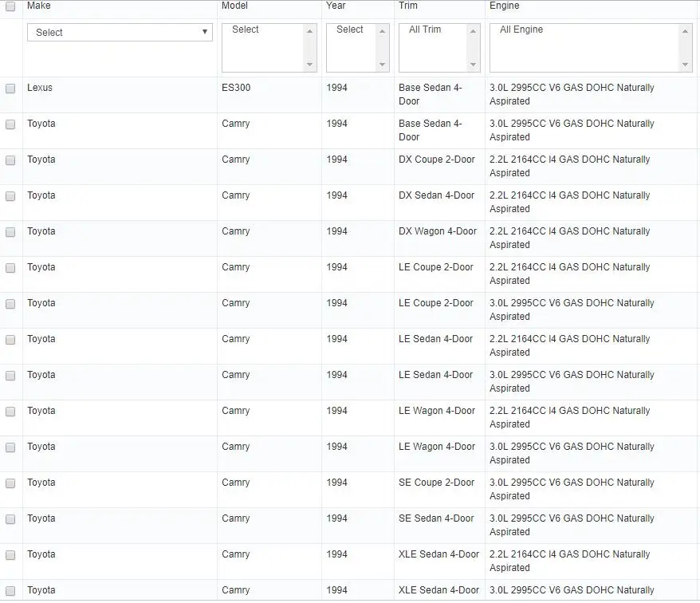This screenshot has width=700, height=603.
Task: Pick All Engine in the Engine list
Action: pos(521,30)
